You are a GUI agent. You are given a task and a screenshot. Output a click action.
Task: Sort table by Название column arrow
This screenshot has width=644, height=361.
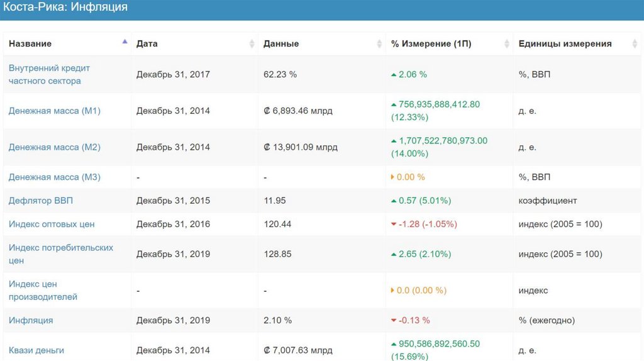click(125, 42)
